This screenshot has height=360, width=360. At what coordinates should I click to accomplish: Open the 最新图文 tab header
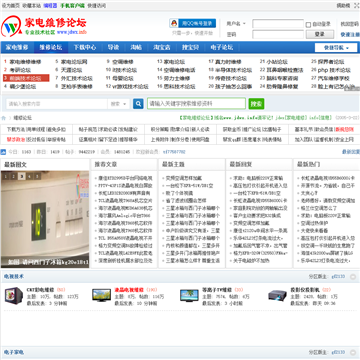pos(16,164)
